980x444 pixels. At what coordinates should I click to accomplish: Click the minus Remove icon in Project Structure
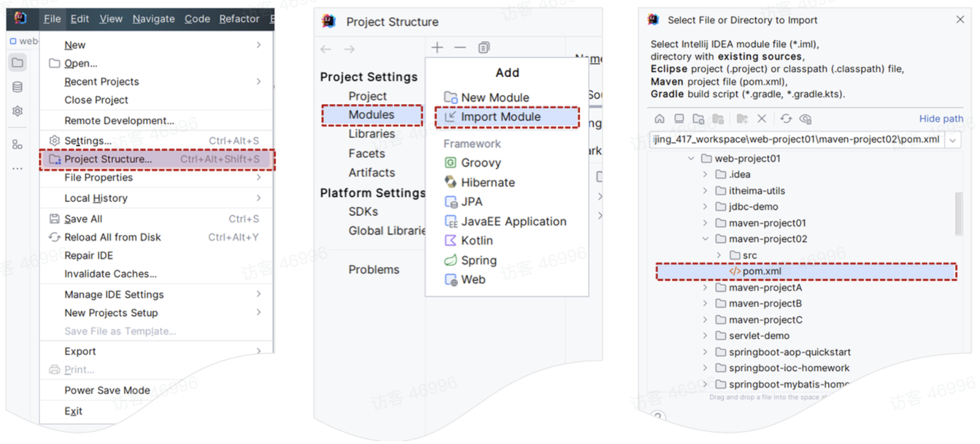pos(460,48)
